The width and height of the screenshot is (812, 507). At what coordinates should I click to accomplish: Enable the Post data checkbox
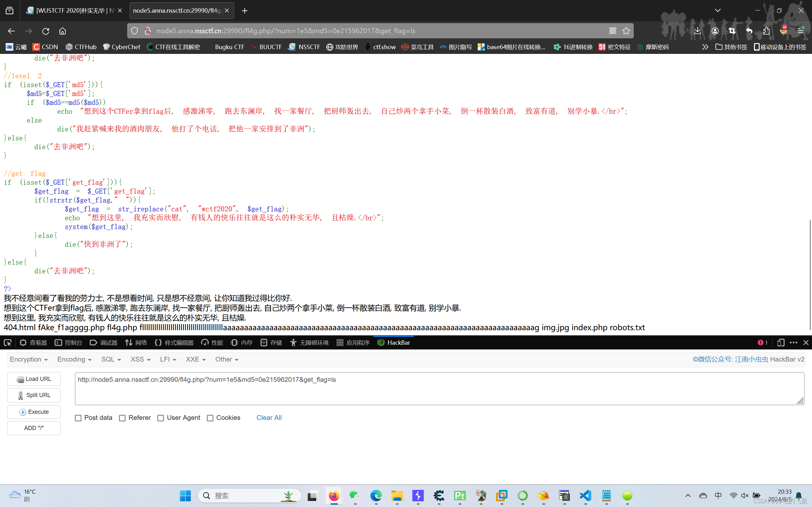pos(78,418)
